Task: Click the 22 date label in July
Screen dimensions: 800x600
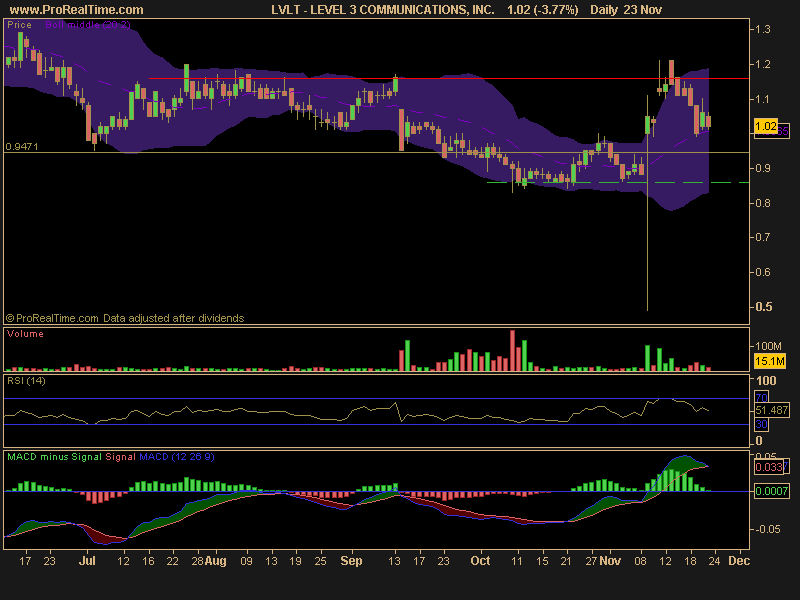Action: 172,561
